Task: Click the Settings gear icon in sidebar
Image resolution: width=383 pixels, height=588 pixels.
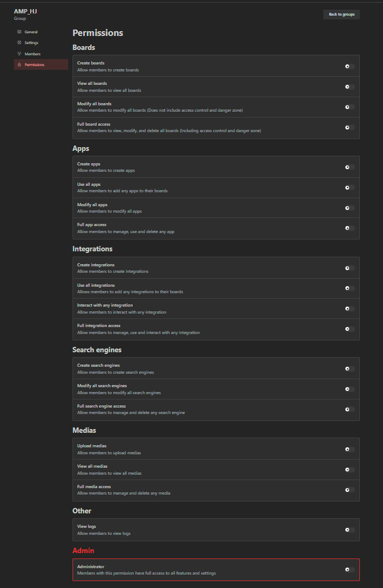Action: (19, 43)
